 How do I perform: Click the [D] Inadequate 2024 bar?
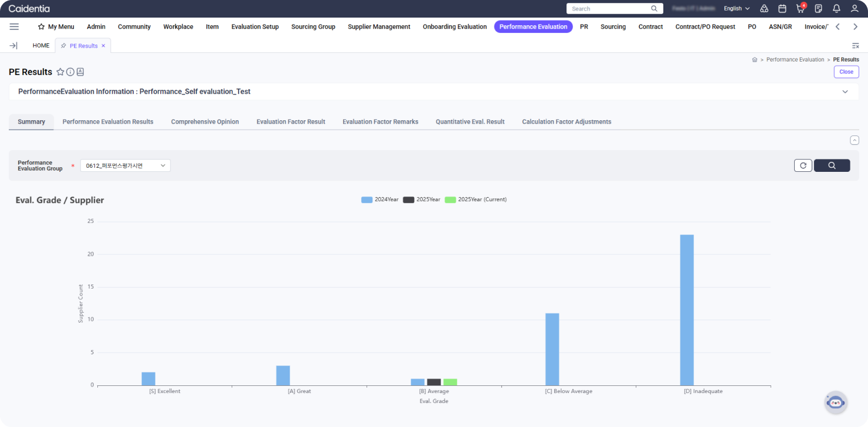687,310
